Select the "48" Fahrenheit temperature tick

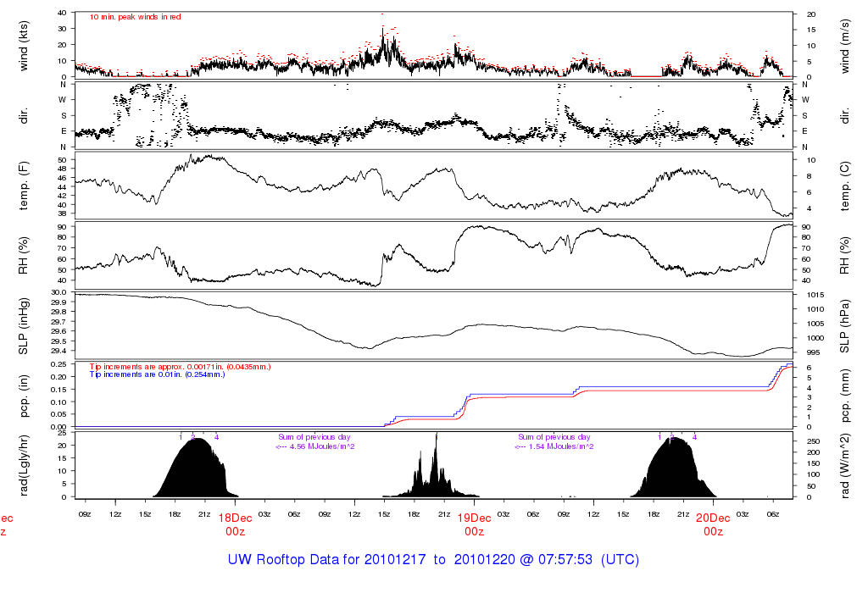pyautogui.click(x=62, y=169)
